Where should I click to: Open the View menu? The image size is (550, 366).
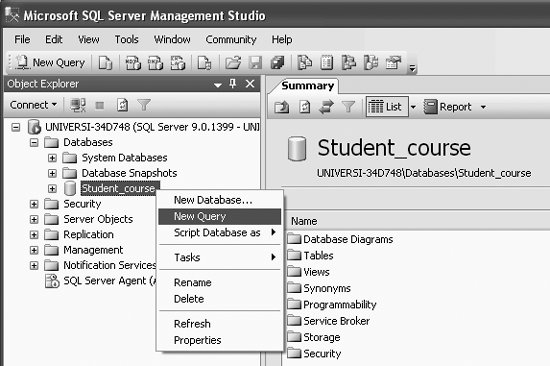point(88,39)
